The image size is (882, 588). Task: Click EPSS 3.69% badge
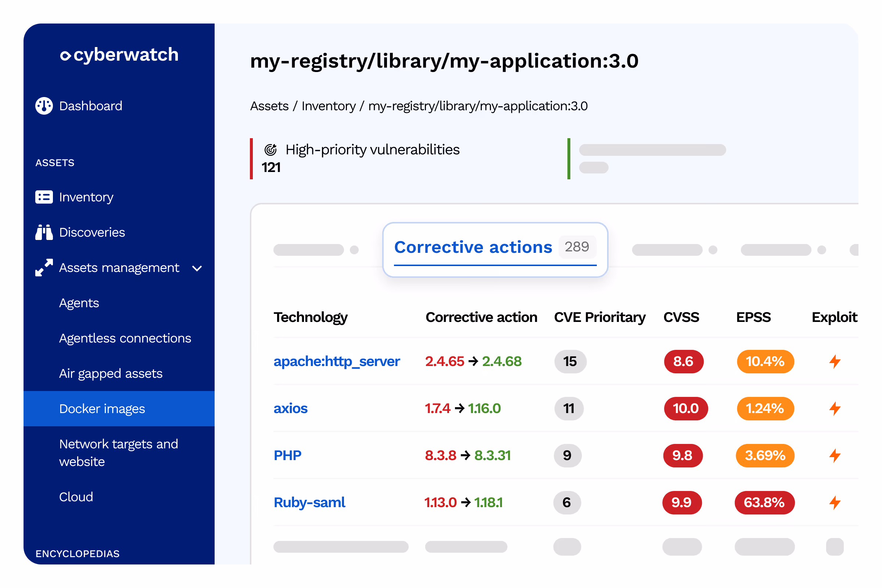point(765,455)
